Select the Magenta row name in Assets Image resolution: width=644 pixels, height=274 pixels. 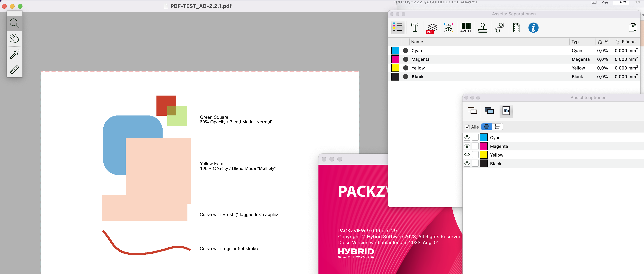pos(420,59)
